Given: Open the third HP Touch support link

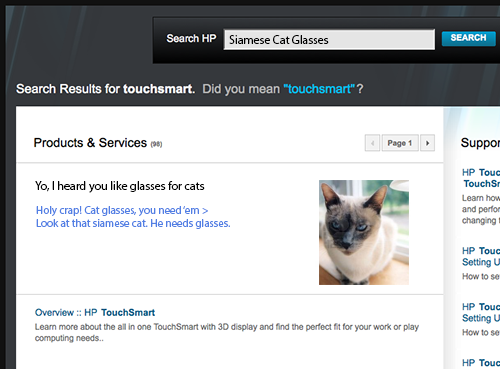Looking at the screenshot, I should tap(481, 312).
